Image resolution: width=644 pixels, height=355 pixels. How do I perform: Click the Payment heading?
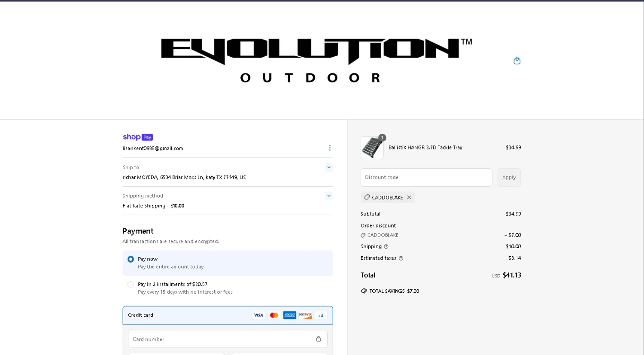[x=138, y=231]
